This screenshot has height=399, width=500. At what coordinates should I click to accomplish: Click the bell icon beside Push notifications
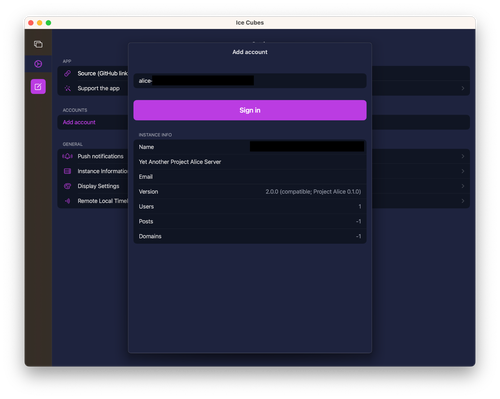[68, 156]
